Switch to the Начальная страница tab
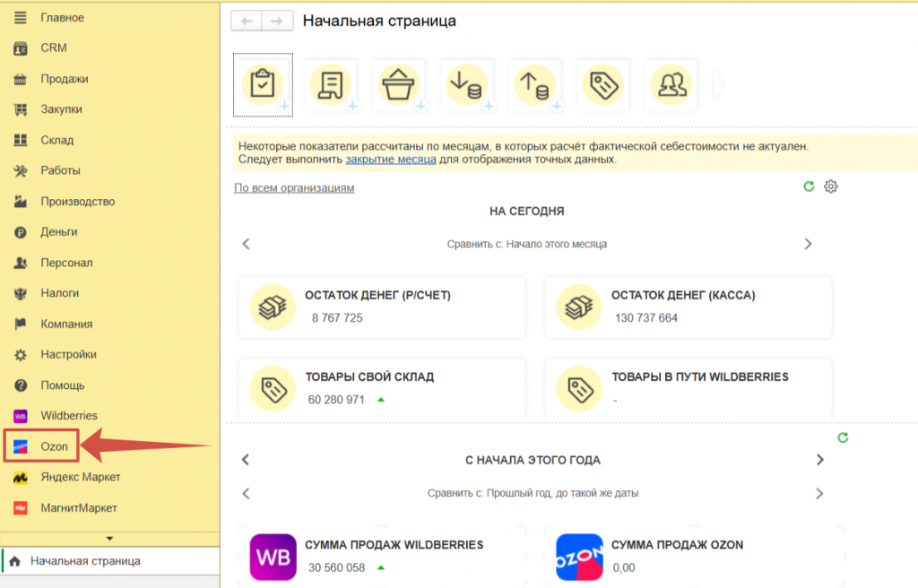This screenshot has height=588, width=918. coord(84,561)
